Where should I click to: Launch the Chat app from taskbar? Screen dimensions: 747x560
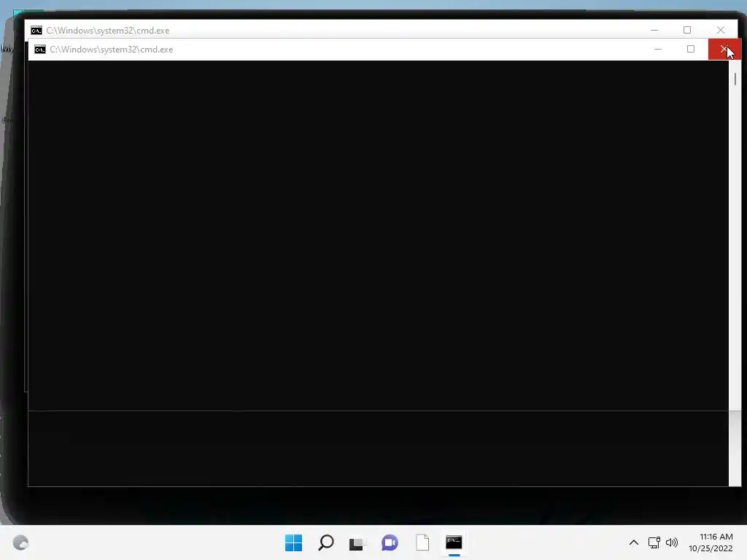click(x=390, y=542)
